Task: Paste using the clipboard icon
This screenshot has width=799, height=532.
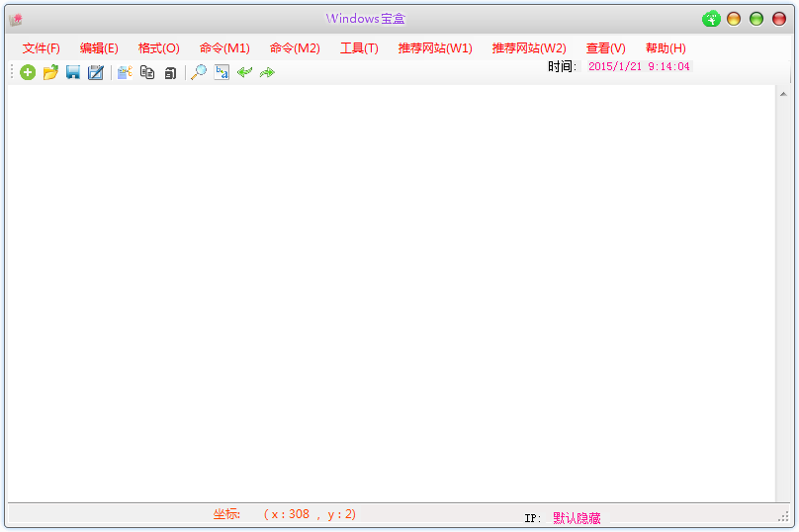Action: (170, 73)
